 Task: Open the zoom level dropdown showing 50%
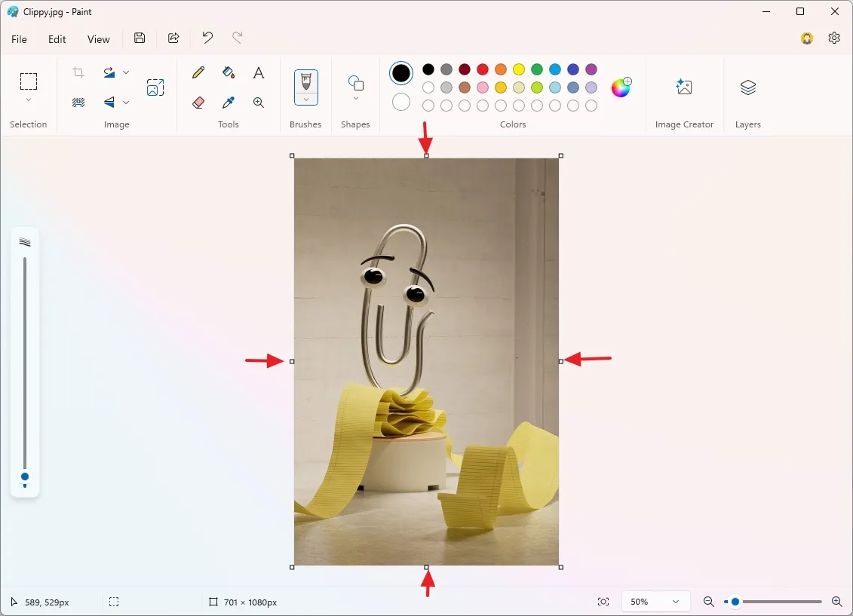[655, 601]
